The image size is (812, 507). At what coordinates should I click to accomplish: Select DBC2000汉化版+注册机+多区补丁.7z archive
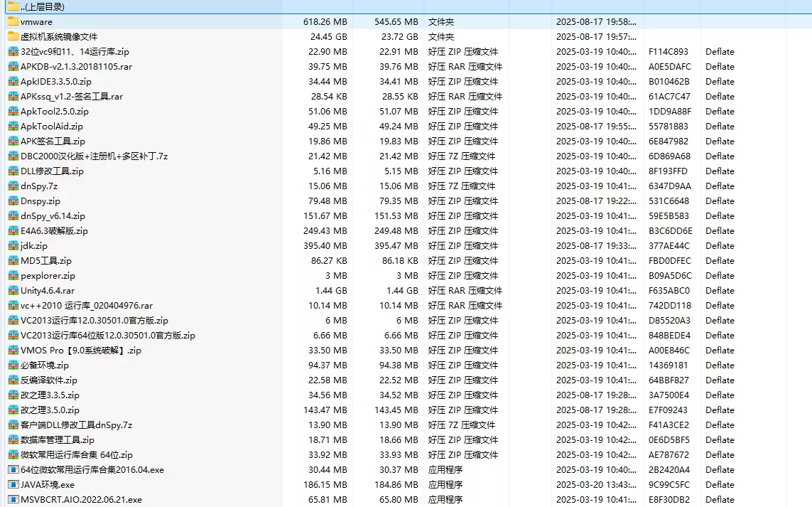click(x=94, y=156)
